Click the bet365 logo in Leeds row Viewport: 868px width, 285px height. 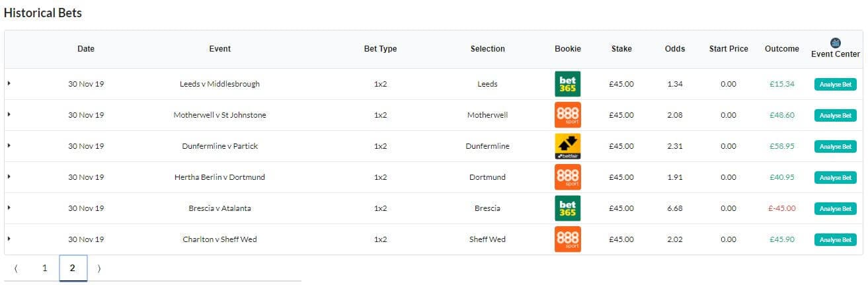pyautogui.click(x=567, y=84)
